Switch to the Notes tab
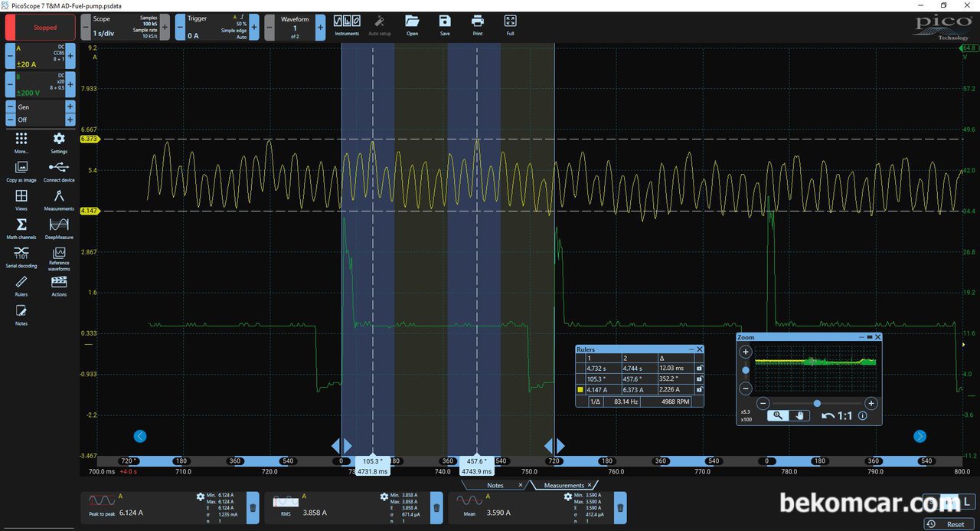Image resolution: width=980 pixels, height=531 pixels. pyautogui.click(x=495, y=485)
